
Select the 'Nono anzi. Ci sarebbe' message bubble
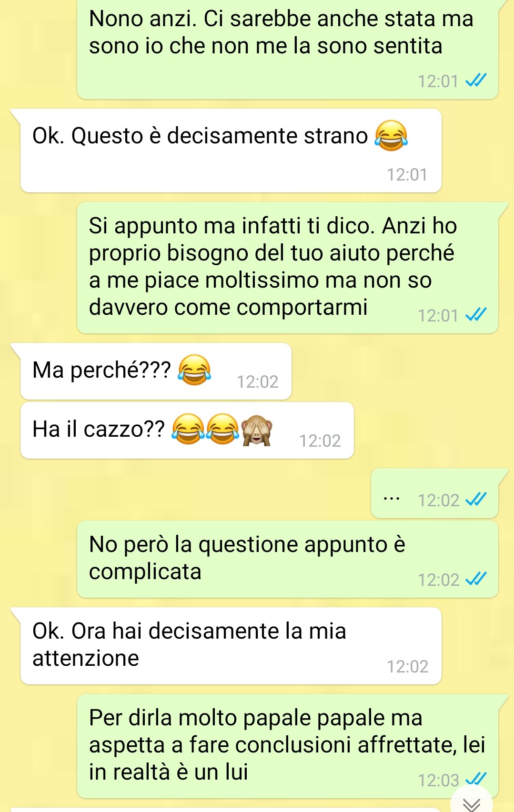(288, 49)
